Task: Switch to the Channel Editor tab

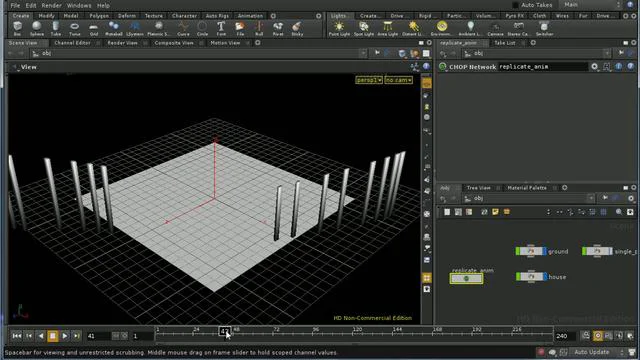Action: [72, 43]
